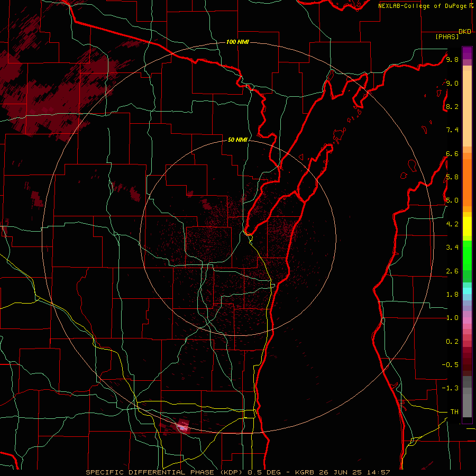Click the NEXLAB-College of DuPage label
Viewport: 476px width, 476px height.
[422, 6]
